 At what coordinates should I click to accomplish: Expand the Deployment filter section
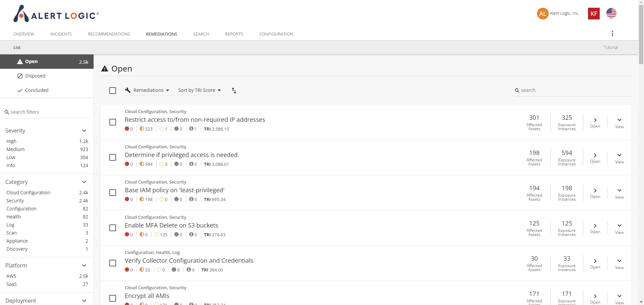coord(84,300)
